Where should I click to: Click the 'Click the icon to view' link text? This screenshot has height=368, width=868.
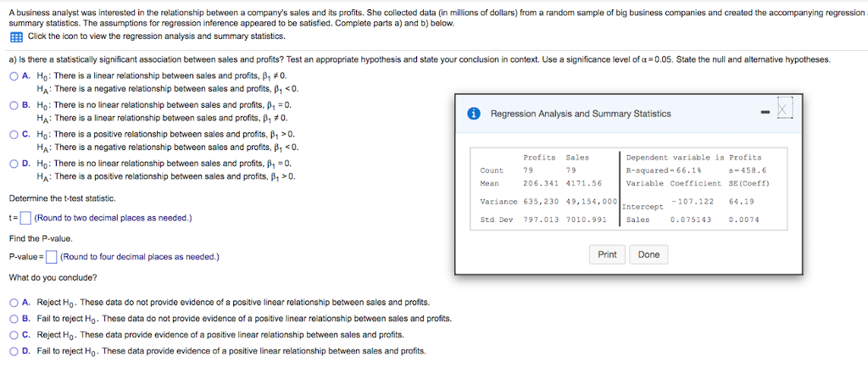[x=156, y=37]
